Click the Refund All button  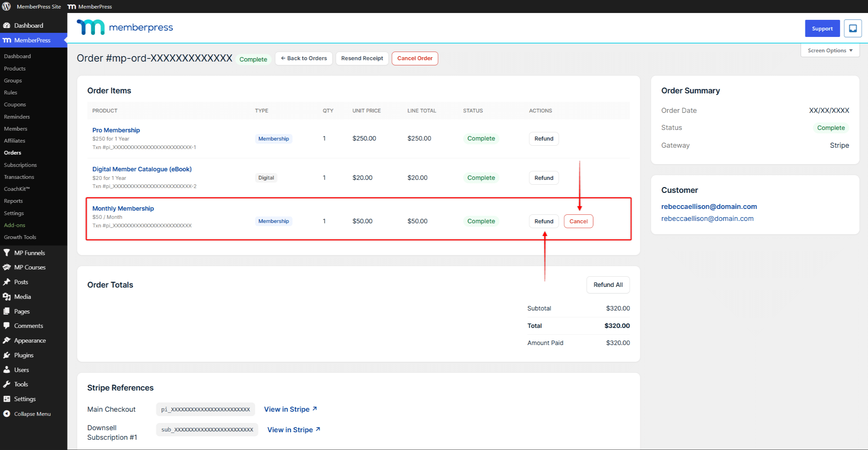pos(608,284)
